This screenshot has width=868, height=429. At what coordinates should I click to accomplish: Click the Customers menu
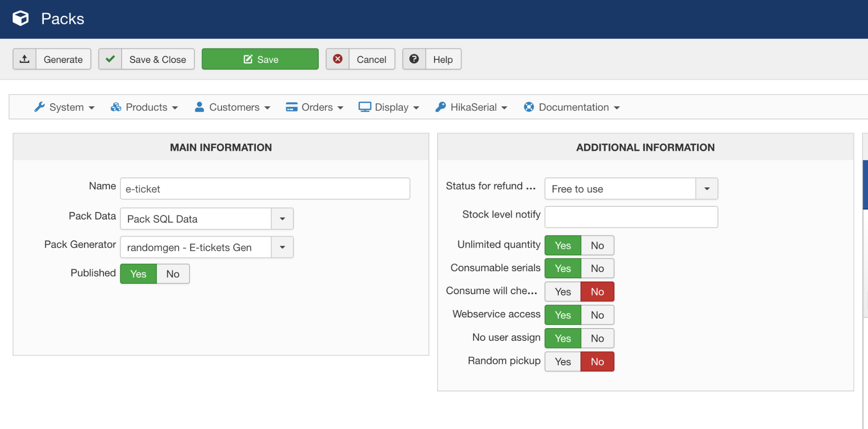point(233,107)
